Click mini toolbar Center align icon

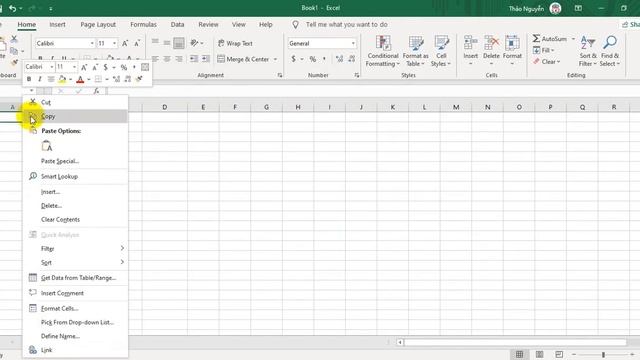pyautogui.click(x=51, y=79)
